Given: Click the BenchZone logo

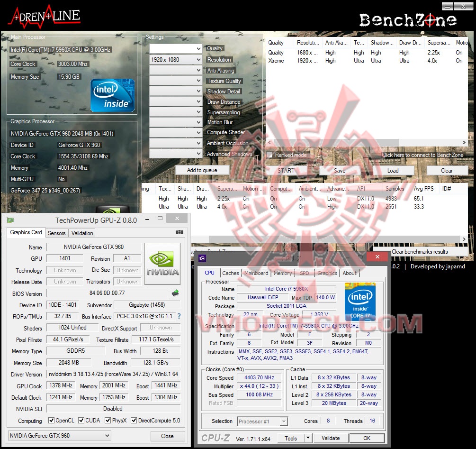Looking at the screenshot, I should (408, 20).
